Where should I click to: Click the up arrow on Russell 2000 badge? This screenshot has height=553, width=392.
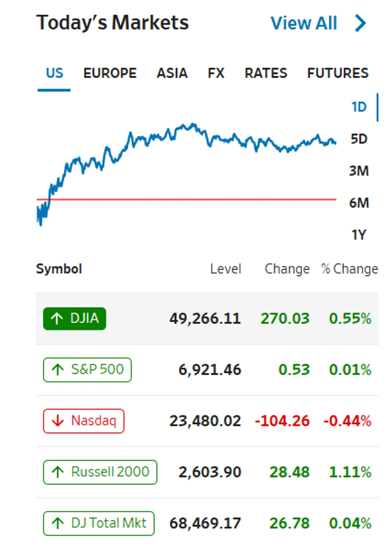(x=58, y=472)
